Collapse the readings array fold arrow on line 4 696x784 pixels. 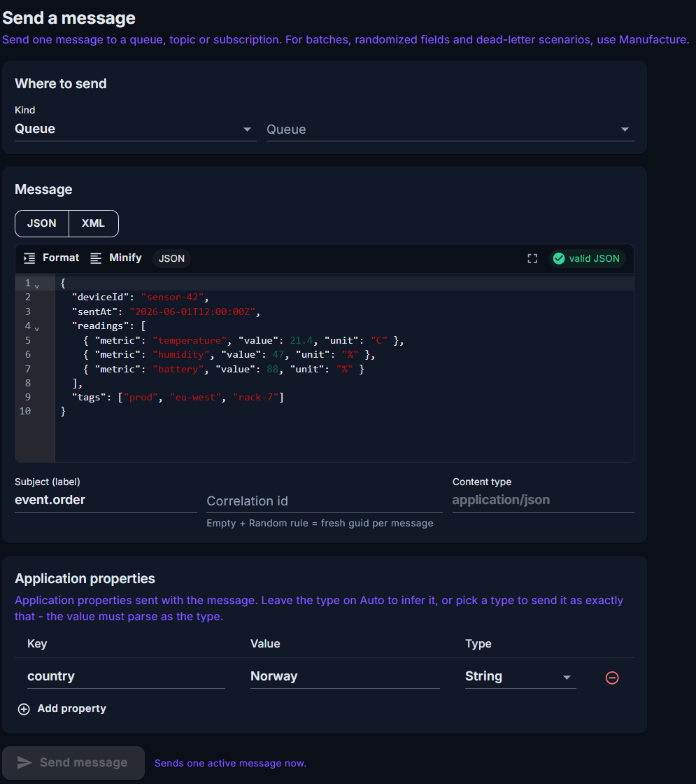(37, 328)
